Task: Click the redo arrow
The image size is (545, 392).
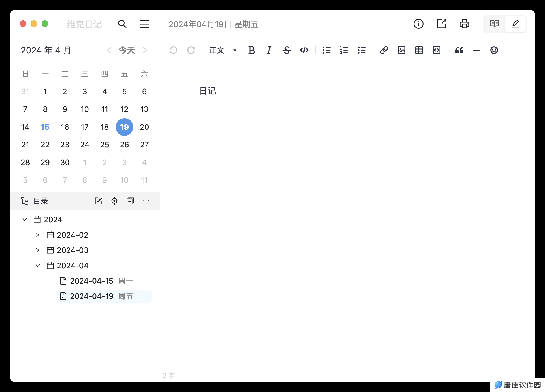Action: point(191,50)
